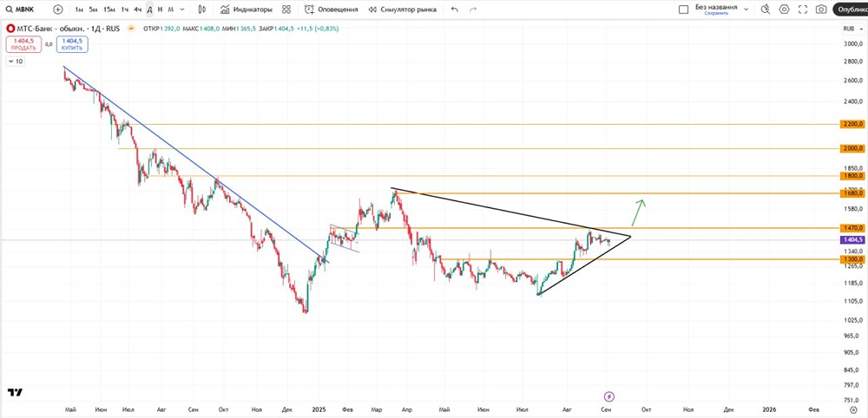The width and height of the screenshot is (868, 418).
Task: Click the 2200,0 price level label
Action: tap(853, 124)
